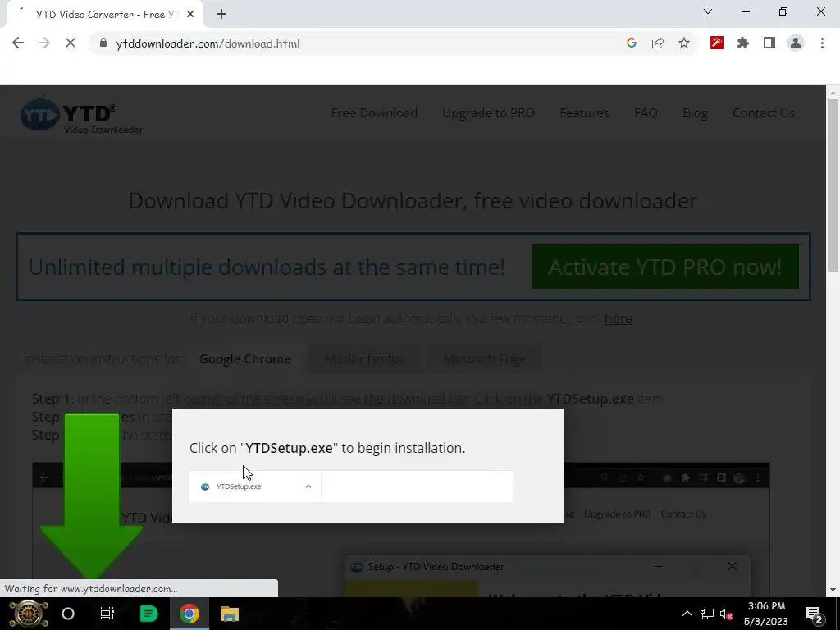Open the Blog page
The height and width of the screenshot is (630, 840).
point(695,113)
